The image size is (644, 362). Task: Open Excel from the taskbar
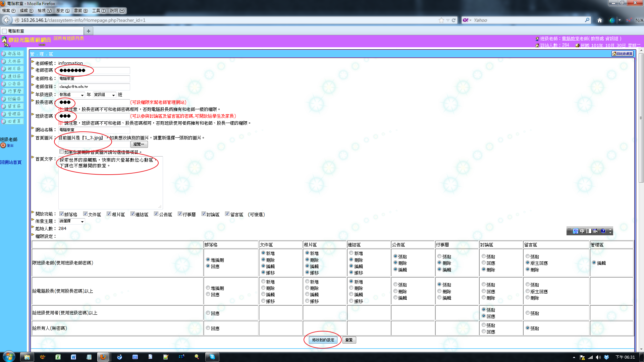tap(58, 357)
